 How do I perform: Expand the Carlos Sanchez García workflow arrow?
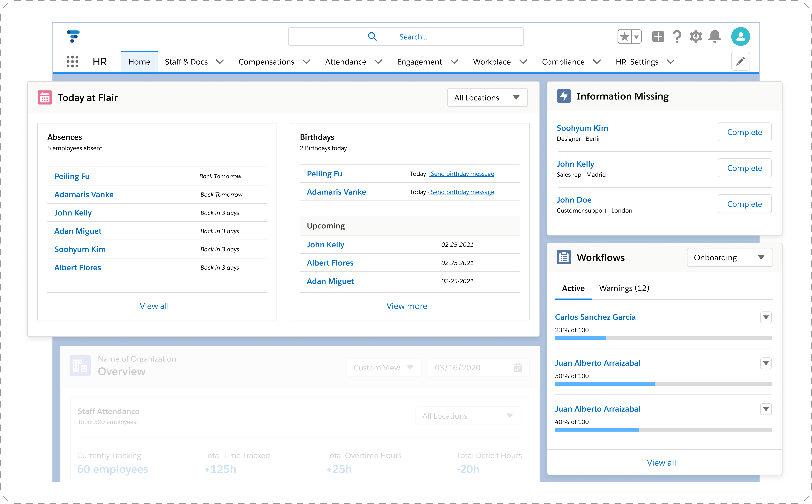coord(766,317)
